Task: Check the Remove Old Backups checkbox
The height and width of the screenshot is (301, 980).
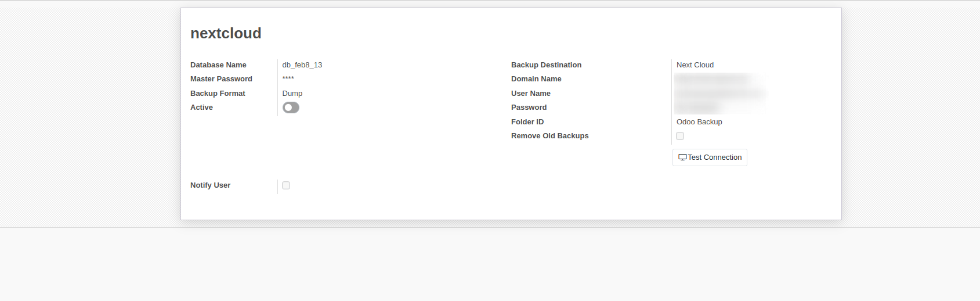Action: (x=680, y=136)
